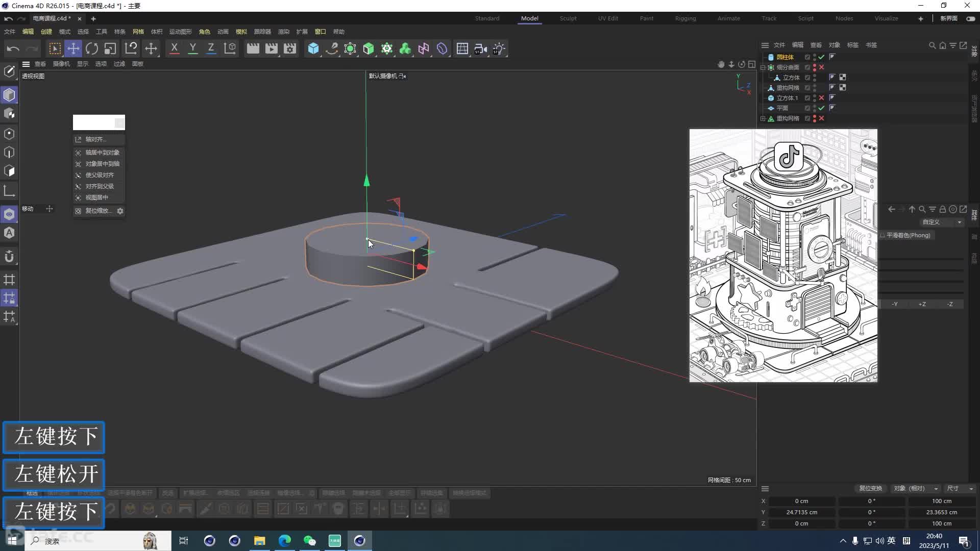Image resolution: width=980 pixels, height=551 pixels.
Task: Activate the live selection tool icon
Action: tap(55, 48)
